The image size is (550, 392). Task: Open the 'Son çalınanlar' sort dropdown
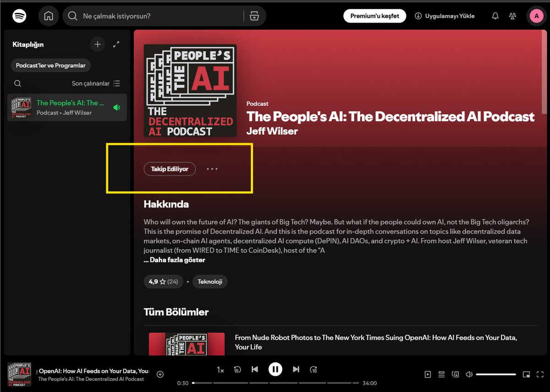click(96, 83)
